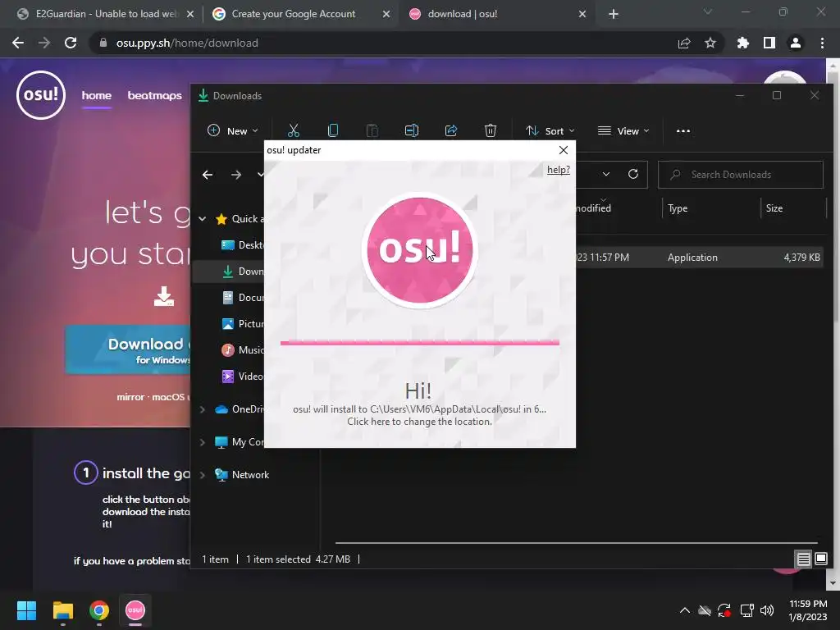
Task: Click the Search Downloads field
Action: click(741, 175)
